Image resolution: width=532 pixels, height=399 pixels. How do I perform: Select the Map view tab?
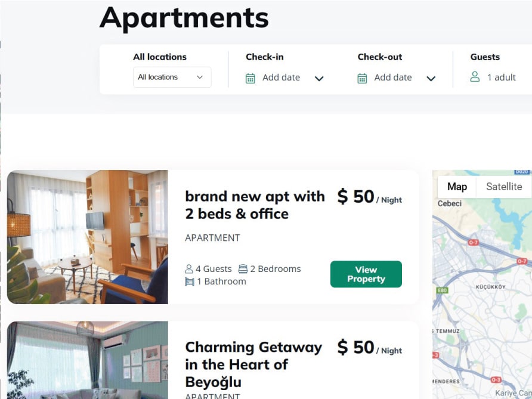457,187
